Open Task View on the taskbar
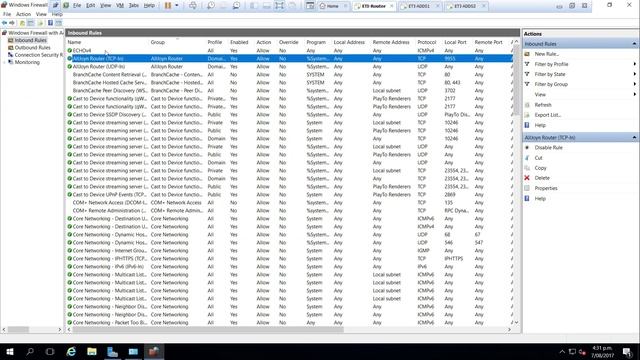Screen dimensions: 640x360 tap(50, 351)
